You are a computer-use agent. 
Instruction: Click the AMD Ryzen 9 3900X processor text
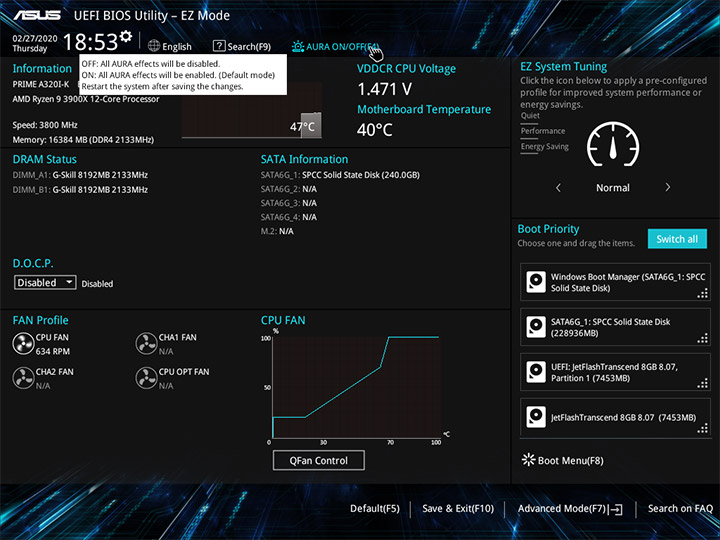click(86, 99)
